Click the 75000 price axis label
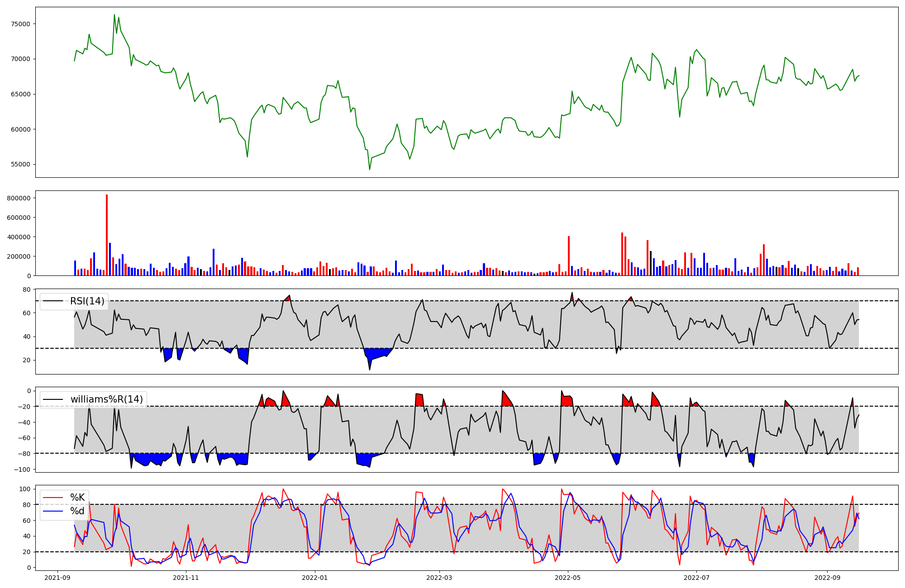This screenshot has width=905, height=588. coord(20,24)
